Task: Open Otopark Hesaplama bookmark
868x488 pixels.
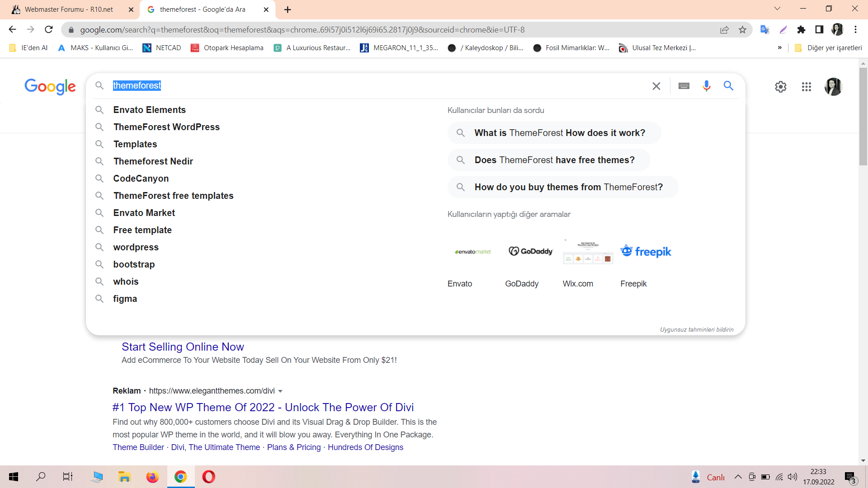Action: [227, 48]
